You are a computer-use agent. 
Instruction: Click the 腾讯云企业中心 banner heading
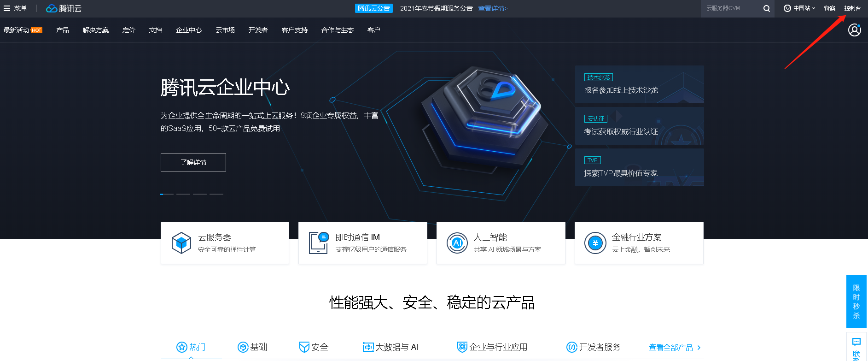point(225,88)
